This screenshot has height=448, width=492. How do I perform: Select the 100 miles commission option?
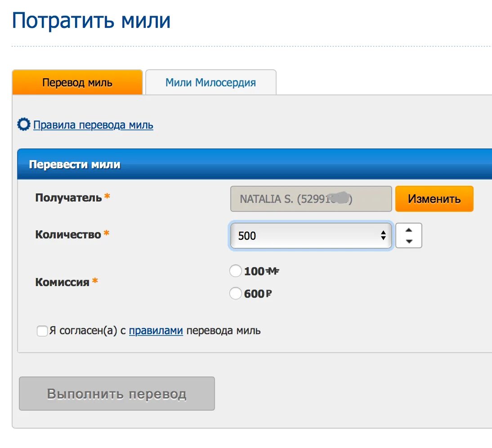[x=235, y=271]
